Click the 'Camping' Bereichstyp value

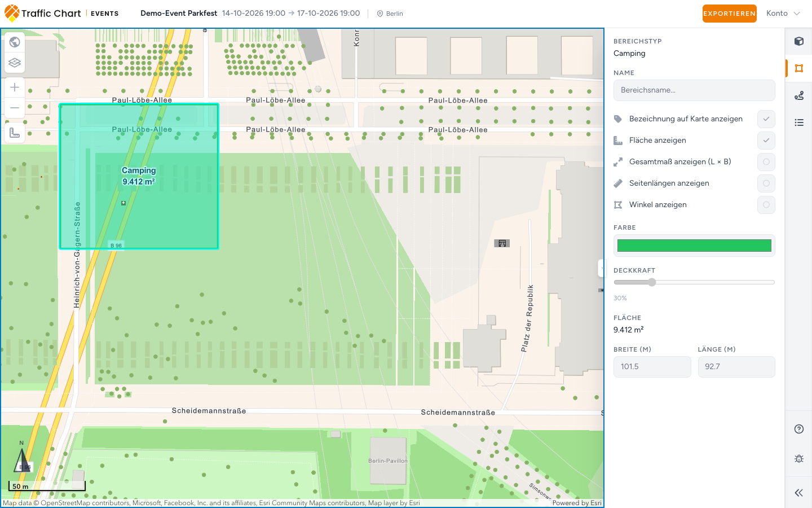tap(629, 54)
